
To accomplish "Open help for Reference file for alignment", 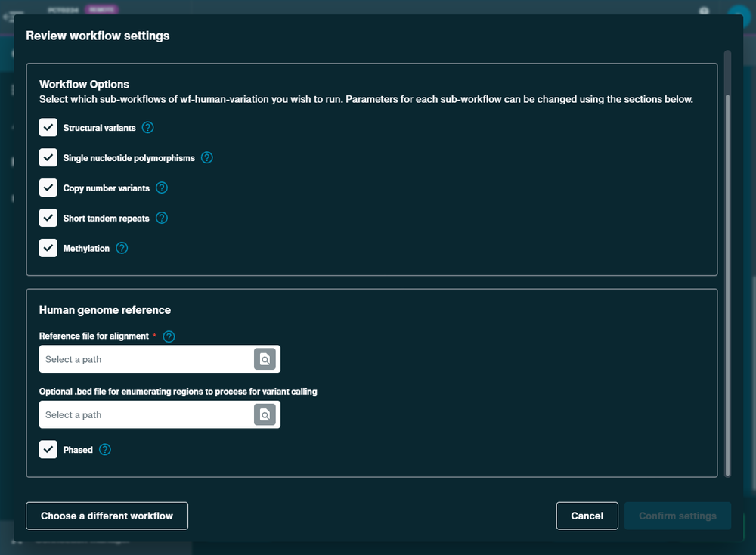I will click(x=169, y=336).
